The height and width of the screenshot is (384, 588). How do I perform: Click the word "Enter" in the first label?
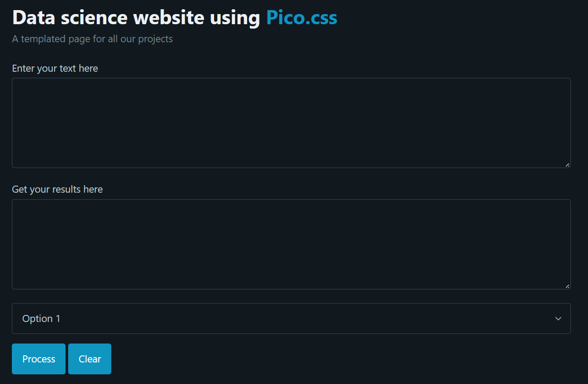click(x=23, y=69)
